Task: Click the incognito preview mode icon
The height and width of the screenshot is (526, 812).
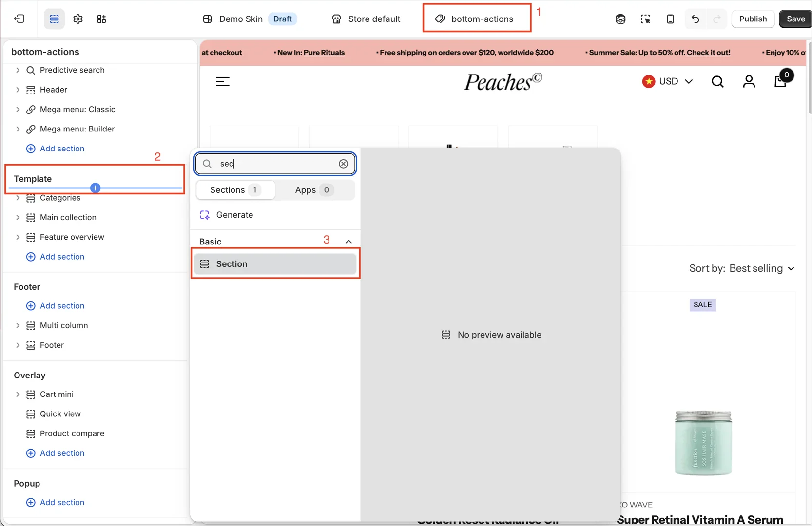Action: coord(620,19)
